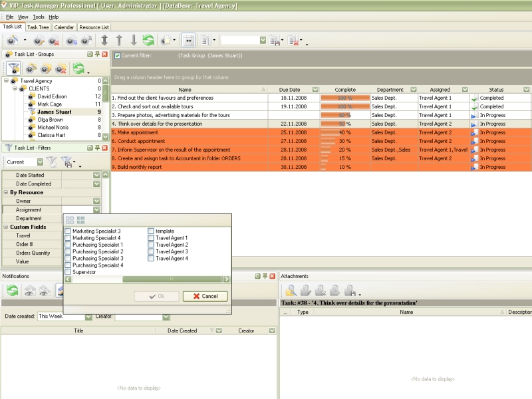Viewport: 532px width, 399px height.
Task: Click the Clear filter funnel icon in Filters panel
Action: (x=52, y=162)
